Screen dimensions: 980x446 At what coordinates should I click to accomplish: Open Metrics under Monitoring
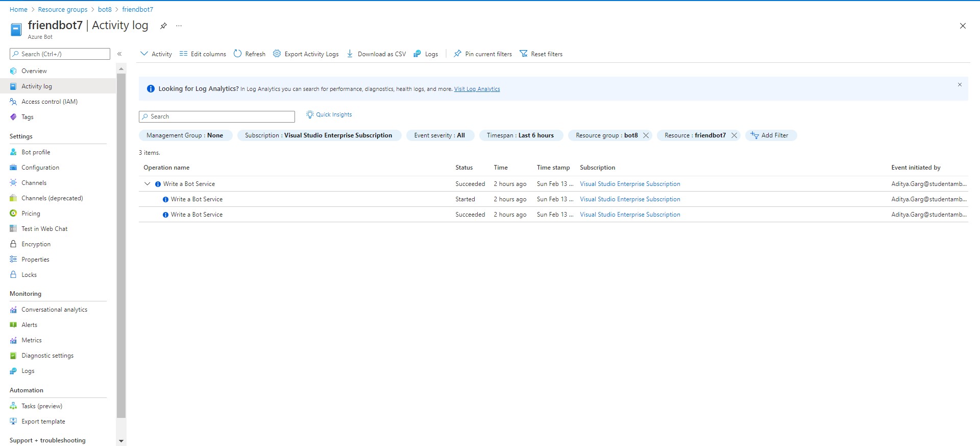pyautogui.click(x=58, y=340)
